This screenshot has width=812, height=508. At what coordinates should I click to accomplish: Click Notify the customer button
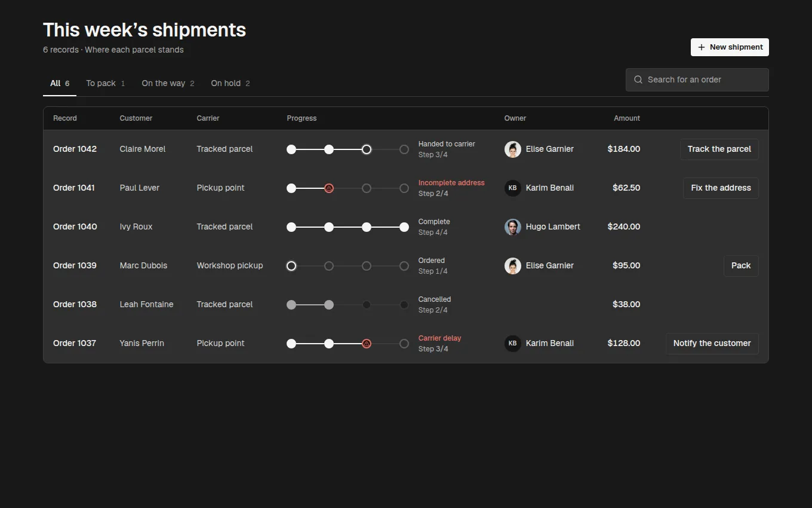pos(712,344)
